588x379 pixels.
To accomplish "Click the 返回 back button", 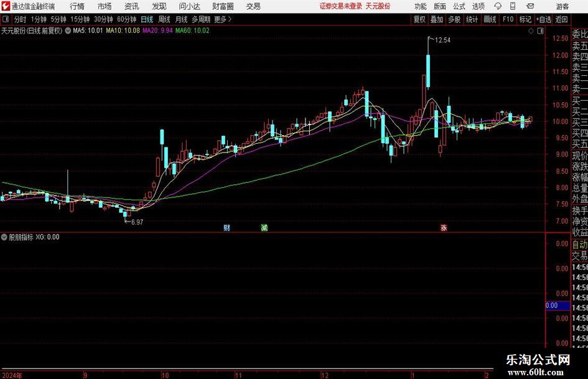I will [561, 19].
